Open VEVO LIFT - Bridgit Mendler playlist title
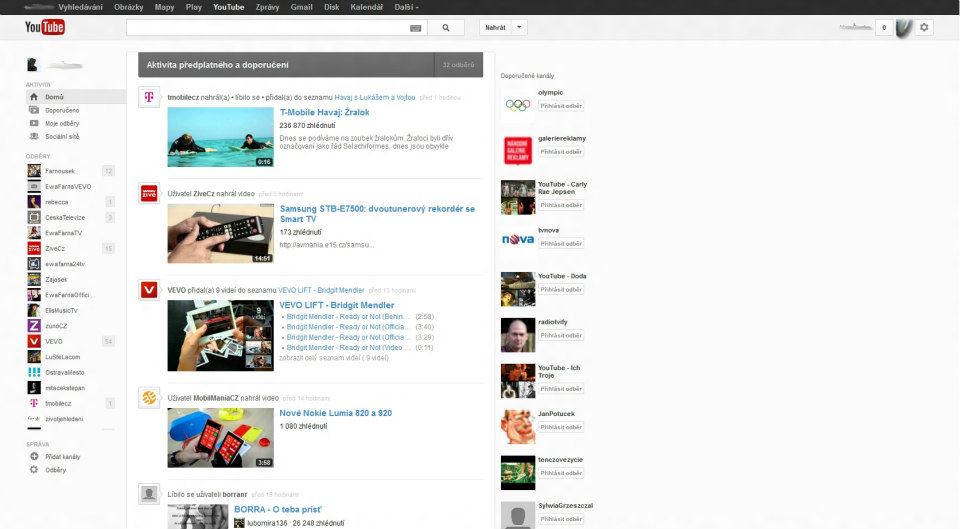Screen dimensions: 960x529 point(337,305)
